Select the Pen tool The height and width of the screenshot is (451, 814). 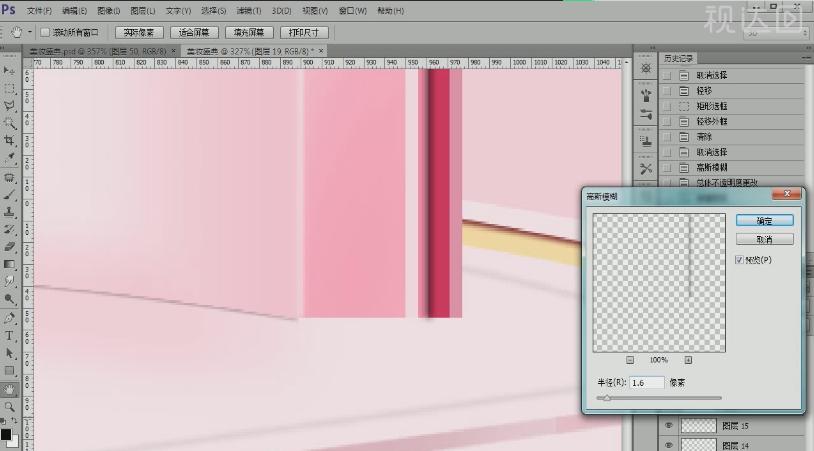click(x=10, y=318)
